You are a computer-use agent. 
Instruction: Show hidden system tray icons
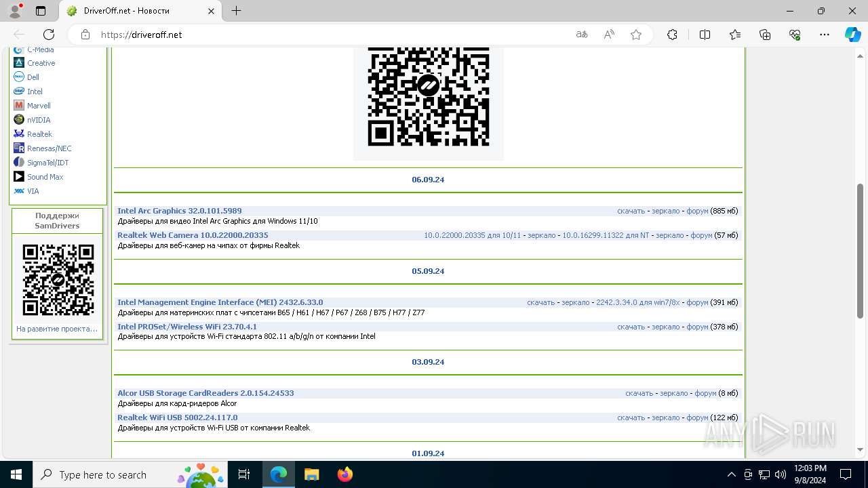point(731,474)
